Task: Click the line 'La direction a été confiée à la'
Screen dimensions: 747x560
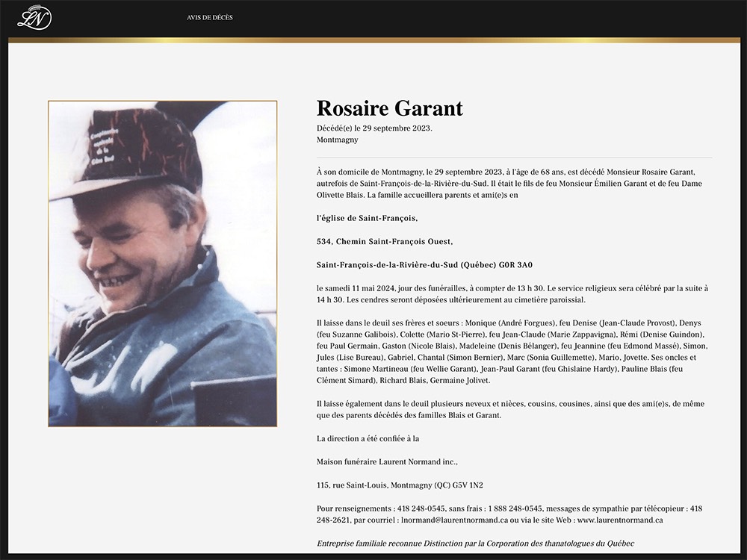Action: pyautogui.click(x=368, y=438)
